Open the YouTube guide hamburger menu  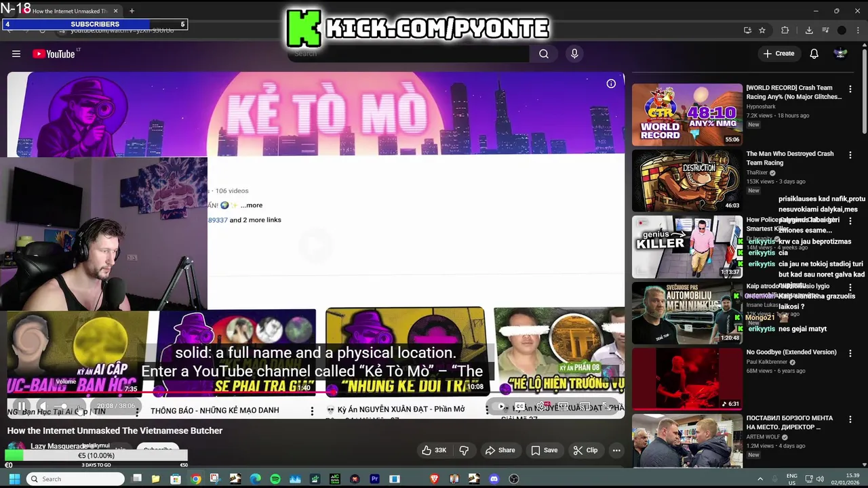(16, 54)
